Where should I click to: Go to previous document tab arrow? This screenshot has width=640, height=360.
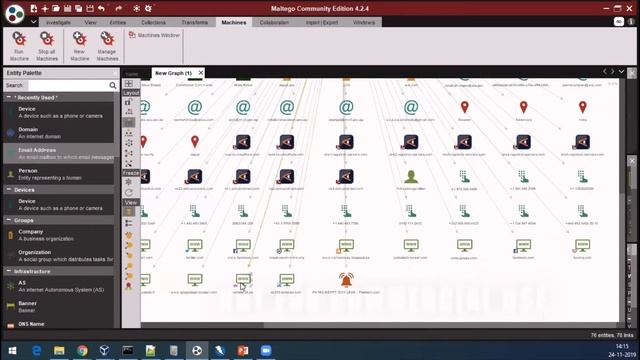click(x=605, y=71)
